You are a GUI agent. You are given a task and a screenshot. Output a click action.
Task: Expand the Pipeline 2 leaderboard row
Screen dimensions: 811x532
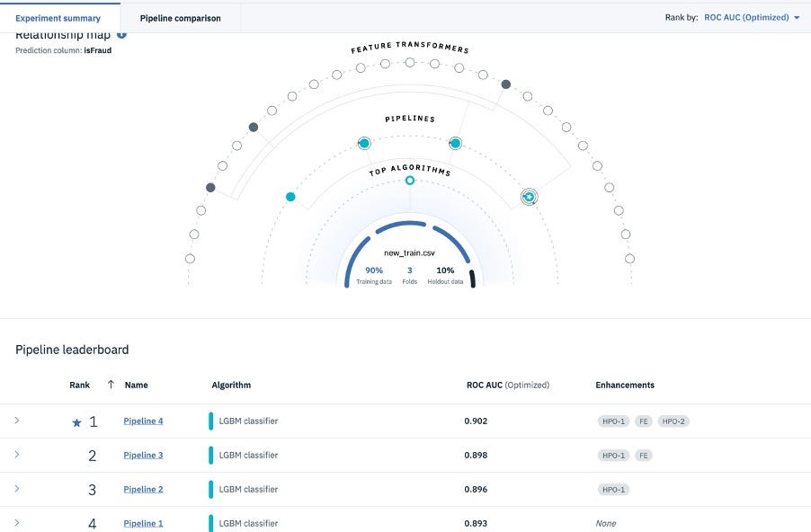tap(16, 489)
